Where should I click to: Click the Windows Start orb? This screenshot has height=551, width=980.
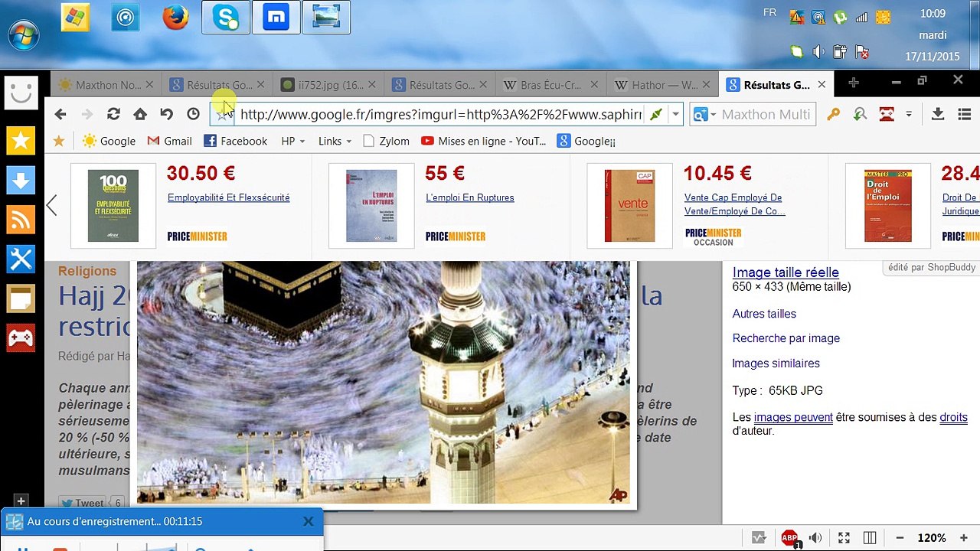click(23, 34)
